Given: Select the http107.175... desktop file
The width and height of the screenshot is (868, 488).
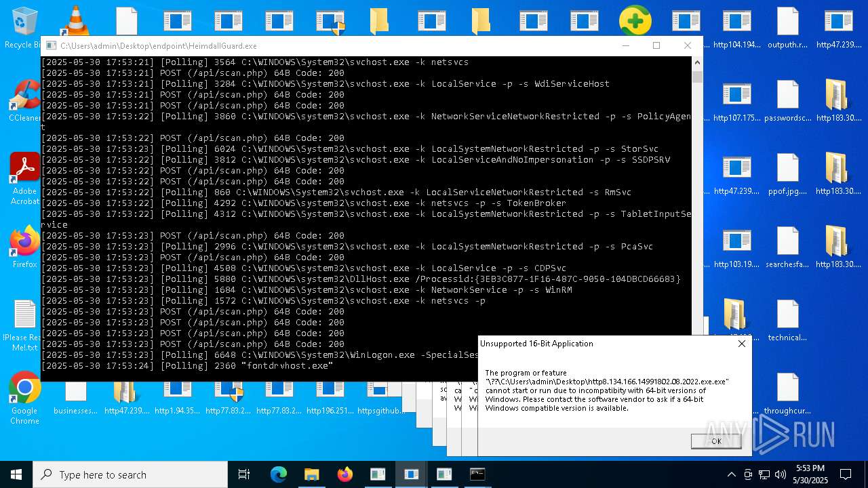Looking at the screenshot, I should pos(736,101).
